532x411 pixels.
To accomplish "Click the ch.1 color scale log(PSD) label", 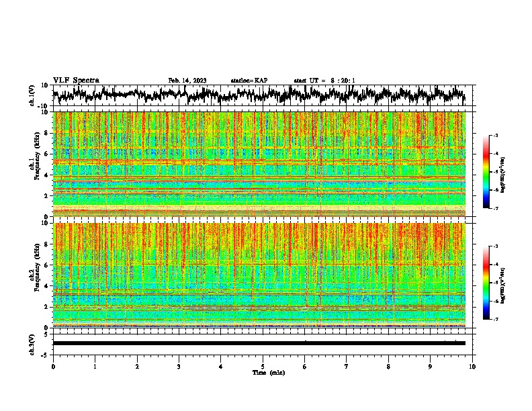I will tap(503, 175).
